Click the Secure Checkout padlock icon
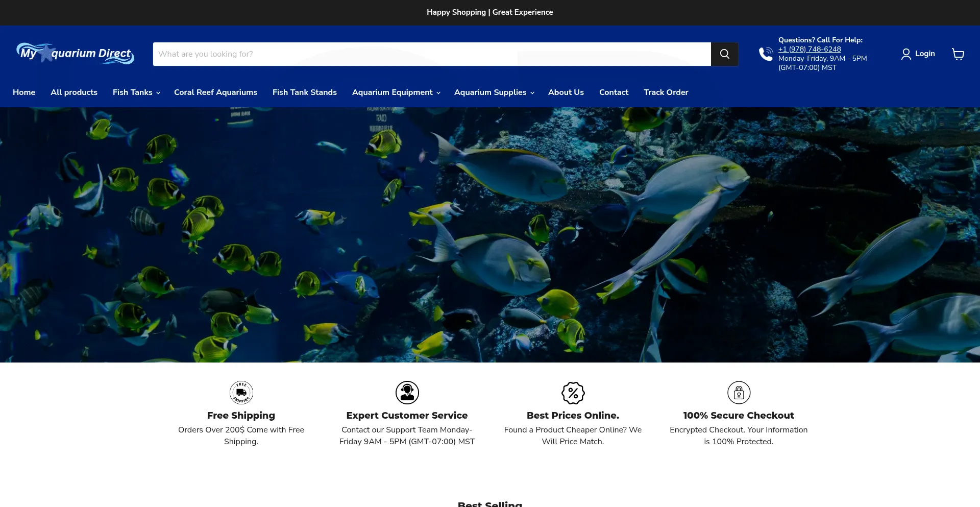 click(739, 392)
